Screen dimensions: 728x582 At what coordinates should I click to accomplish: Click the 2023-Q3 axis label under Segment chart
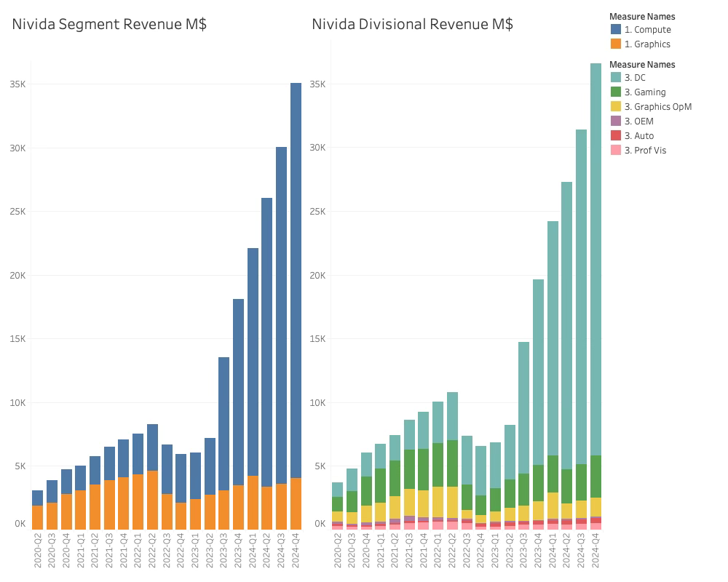[x=223, y=551]
